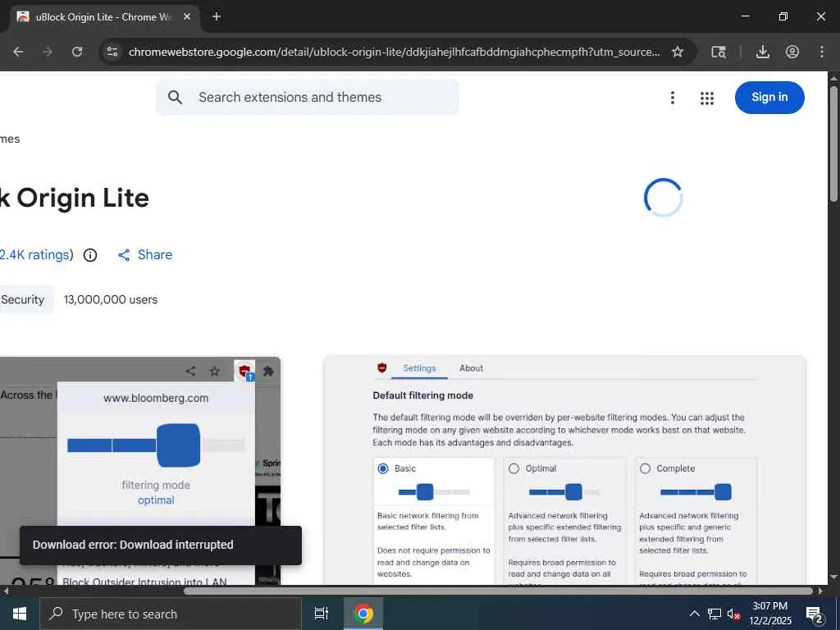Click the Sign in button
The image size is (840, 630).
[769, 98]
